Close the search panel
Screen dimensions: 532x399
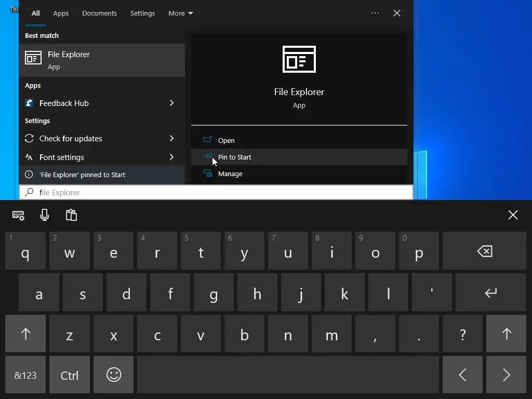(x=396, y=13)
